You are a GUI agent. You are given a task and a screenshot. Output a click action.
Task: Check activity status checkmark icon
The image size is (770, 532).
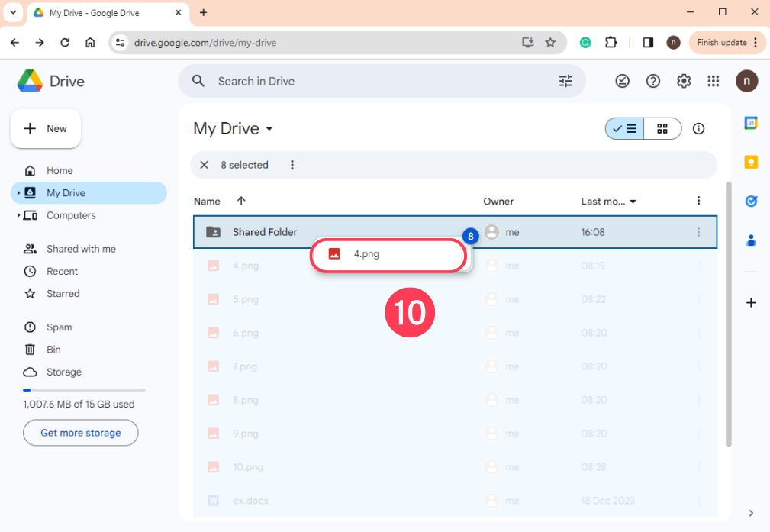tap(622, 80)
